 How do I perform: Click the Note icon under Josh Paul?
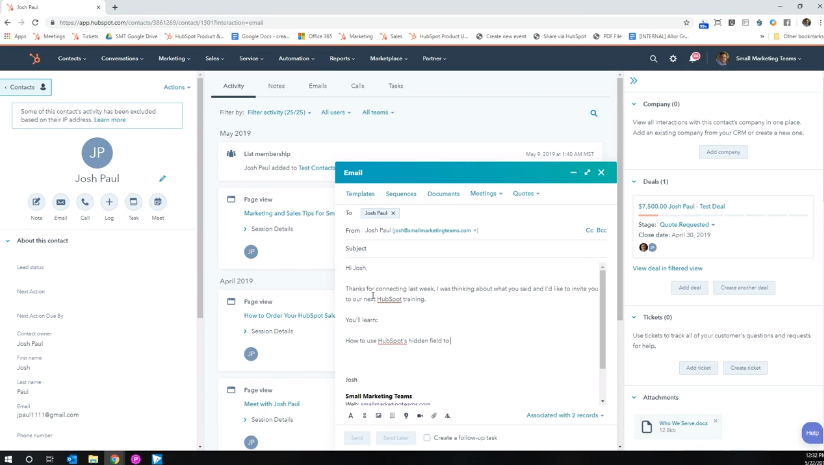(37, 202)
